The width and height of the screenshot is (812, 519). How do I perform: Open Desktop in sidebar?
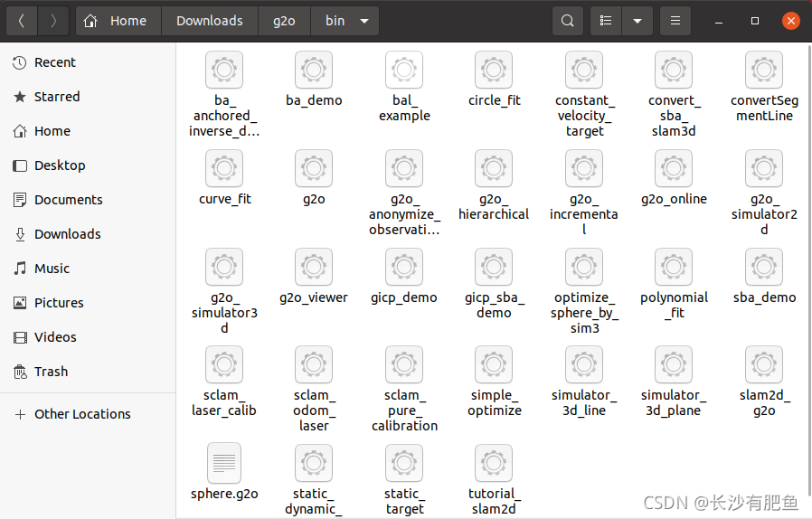click(x=88, y=165)
